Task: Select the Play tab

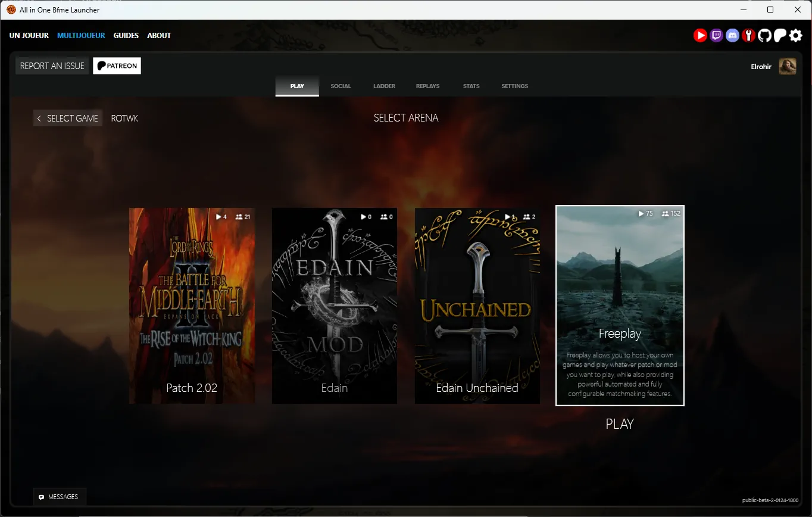Action: point(297,86)
